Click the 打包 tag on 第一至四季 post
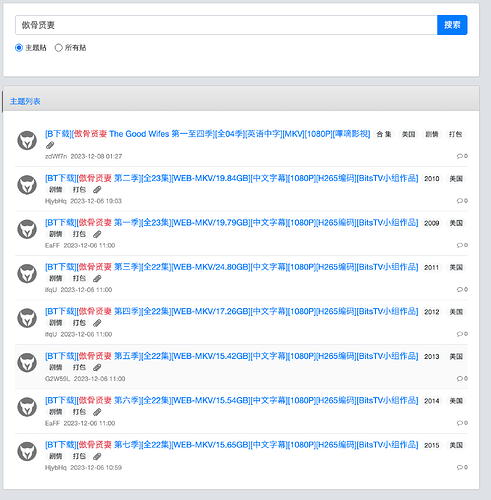 tap(455, 134)
